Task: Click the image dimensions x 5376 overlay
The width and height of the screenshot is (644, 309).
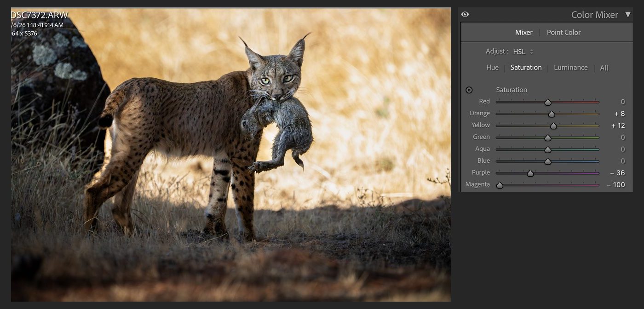Action: coord(28,34)
